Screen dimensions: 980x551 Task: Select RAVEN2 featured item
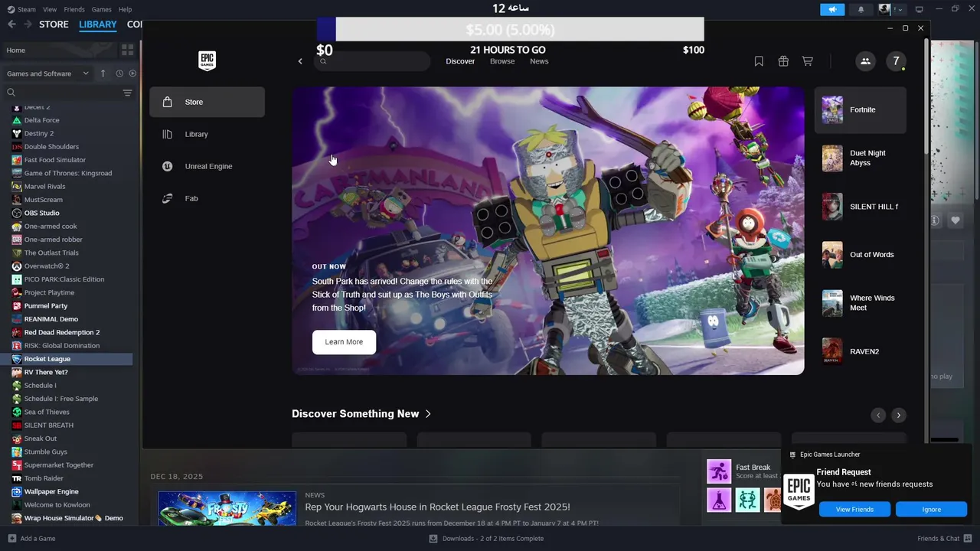click(860, 351)
